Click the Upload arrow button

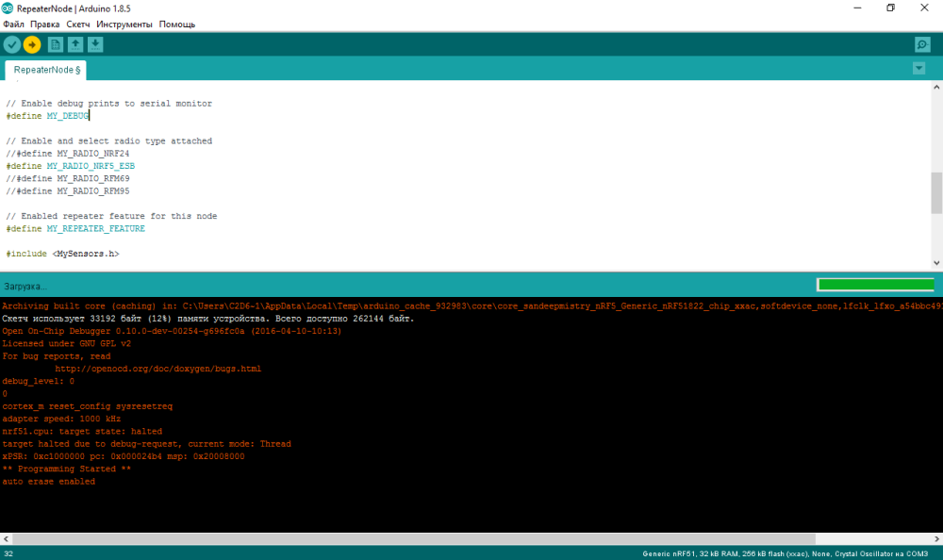[x=32, y=44]
